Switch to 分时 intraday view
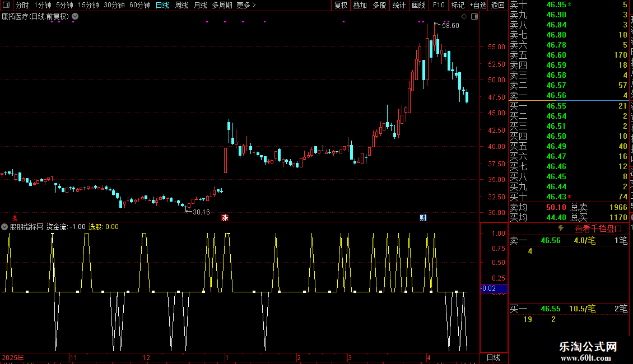633x364 pixels. point(22,5)
